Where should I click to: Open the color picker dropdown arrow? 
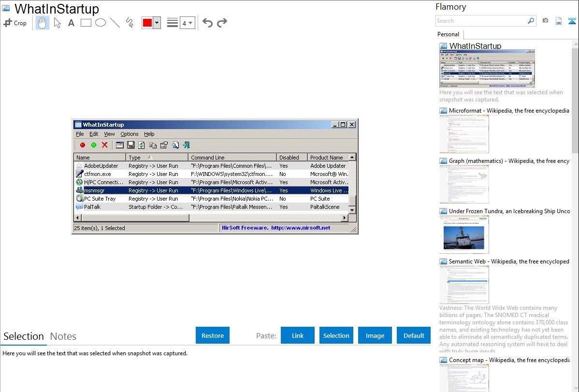157,23
